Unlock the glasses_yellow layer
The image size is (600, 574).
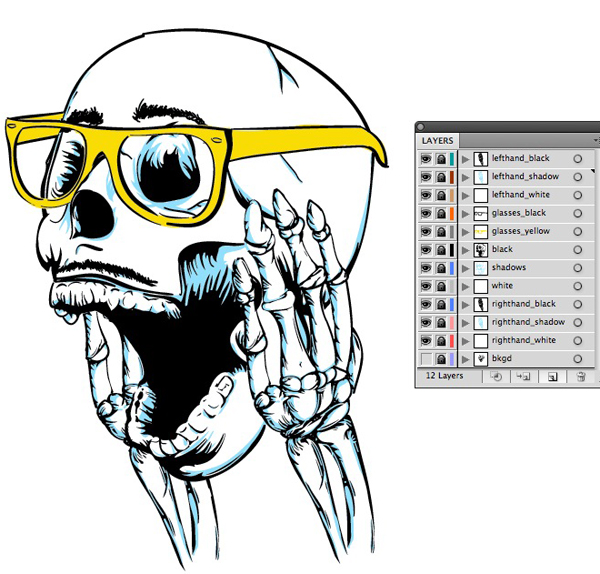[441, 232]
